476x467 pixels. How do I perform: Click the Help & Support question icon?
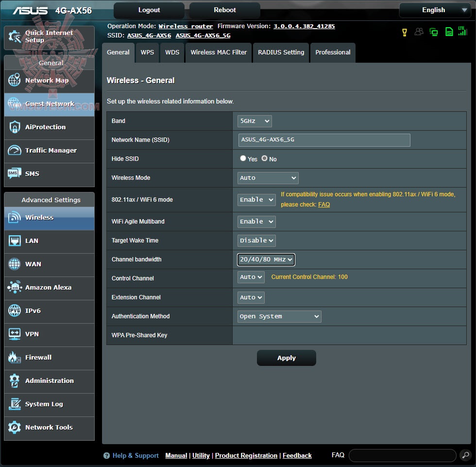coord(106,455)
